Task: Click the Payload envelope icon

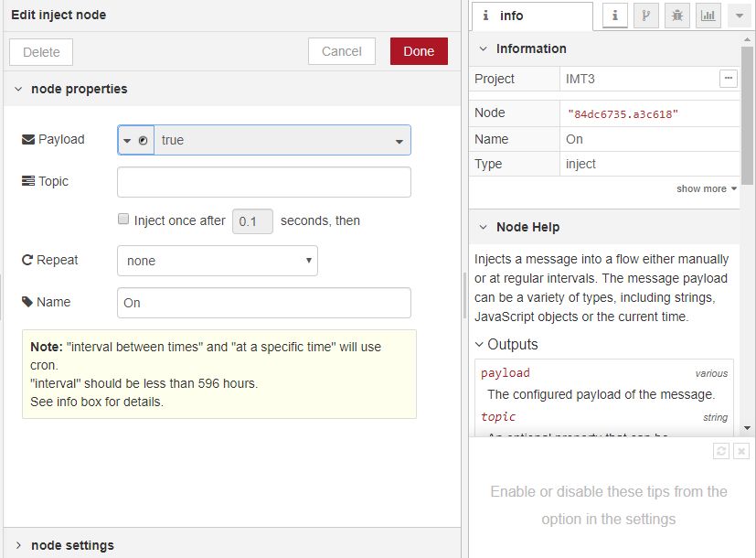Action: coord(28,139)
